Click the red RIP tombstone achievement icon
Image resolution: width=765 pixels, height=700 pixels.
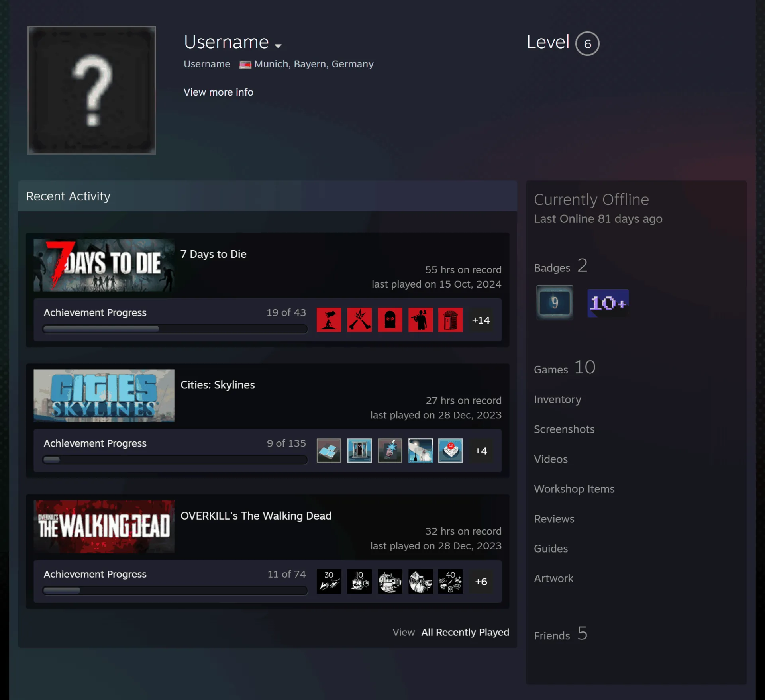(x=390, y=320)
